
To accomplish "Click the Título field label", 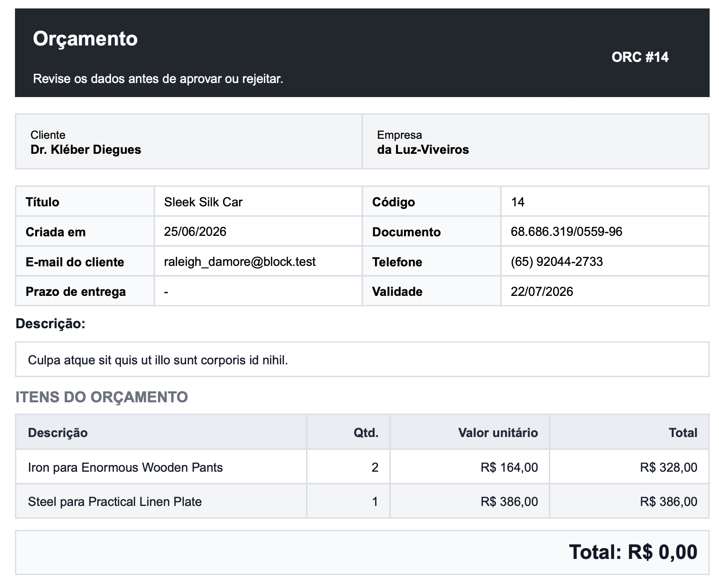I will (43, 202).
